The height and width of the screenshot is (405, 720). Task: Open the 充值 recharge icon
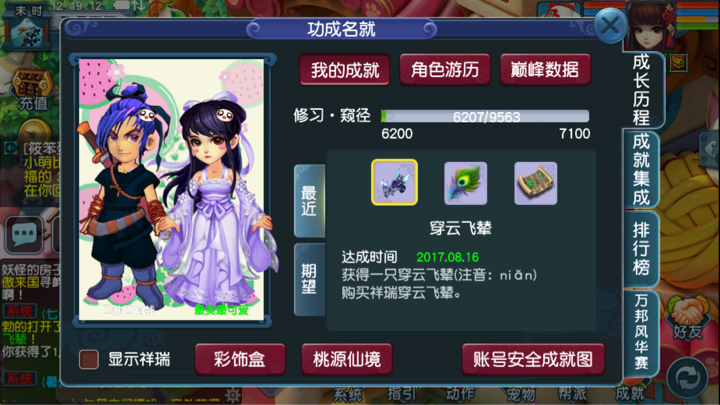click(x=33, y=90)
